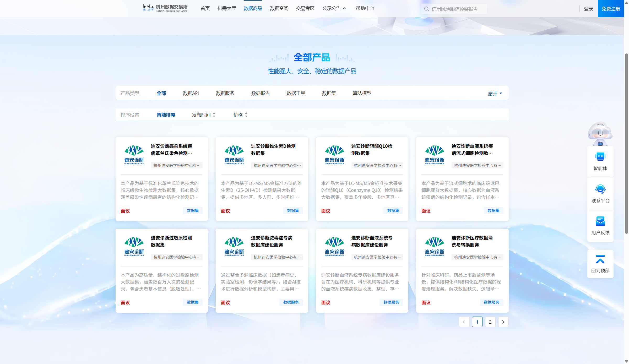629x364 pixels.
Task: Select 智能排序 sorting option
Action: click(x=166, y=115)
